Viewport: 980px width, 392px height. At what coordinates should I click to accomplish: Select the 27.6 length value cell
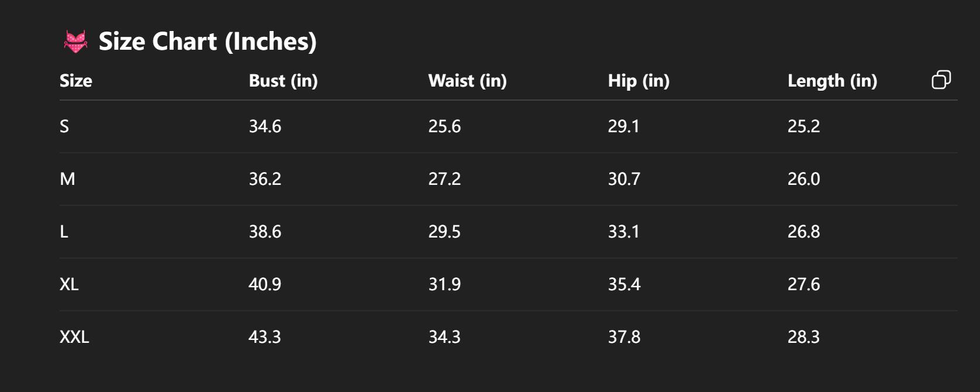click(x=803, y=284)
